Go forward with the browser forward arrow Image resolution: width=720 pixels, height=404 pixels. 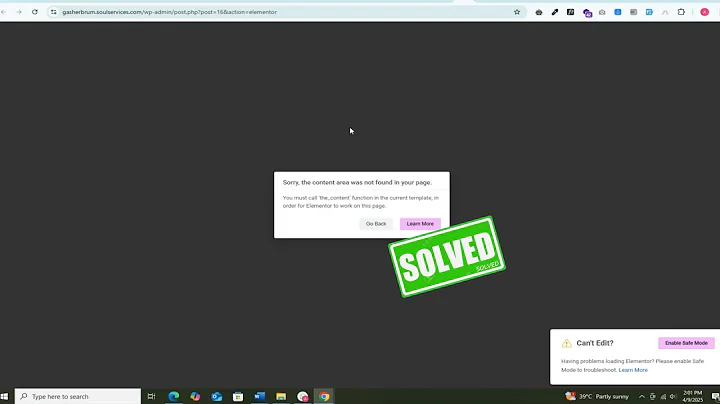pos(19,12)
